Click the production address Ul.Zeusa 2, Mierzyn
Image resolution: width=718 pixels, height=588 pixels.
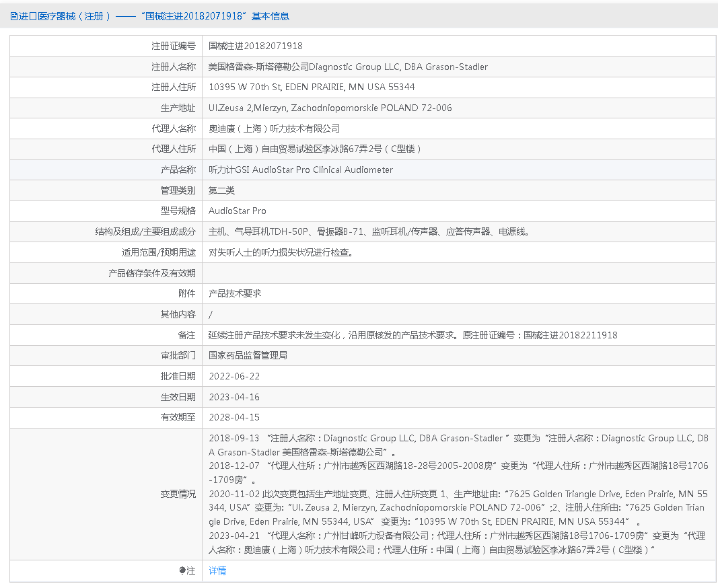pyautogui.click(x=330, y=108)
